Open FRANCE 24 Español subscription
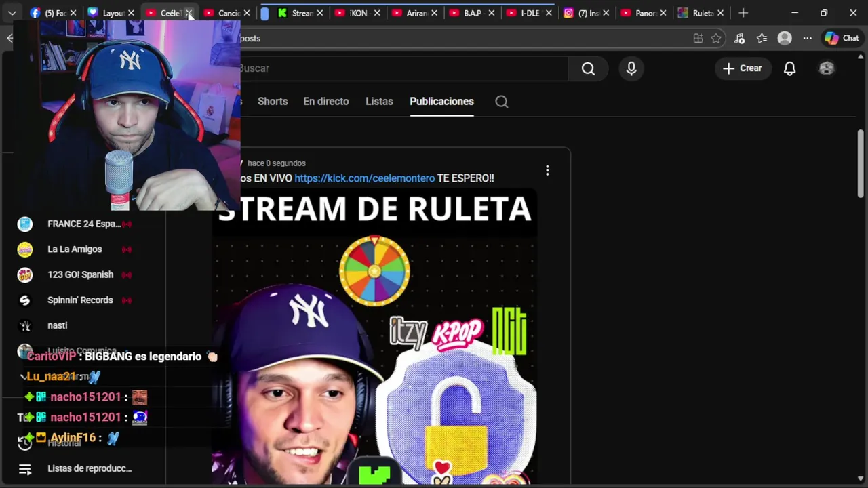Image resolution: width=868 pixels, height=488 pixels. click(x=83, y=224)
